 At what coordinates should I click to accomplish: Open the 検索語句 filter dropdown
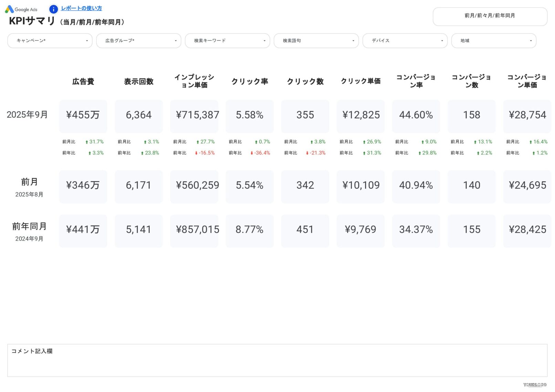(316, 41)
